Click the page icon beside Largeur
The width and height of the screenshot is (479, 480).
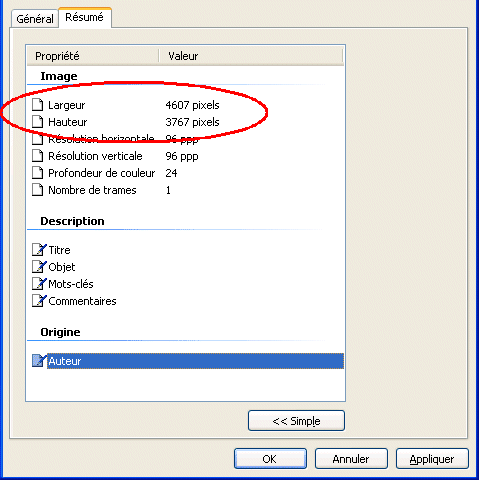38,105
